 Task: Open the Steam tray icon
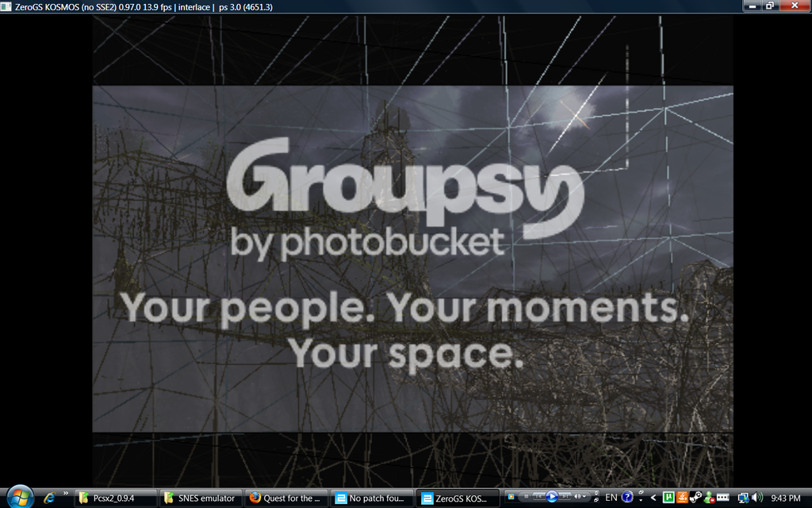[x=695, y=497]
